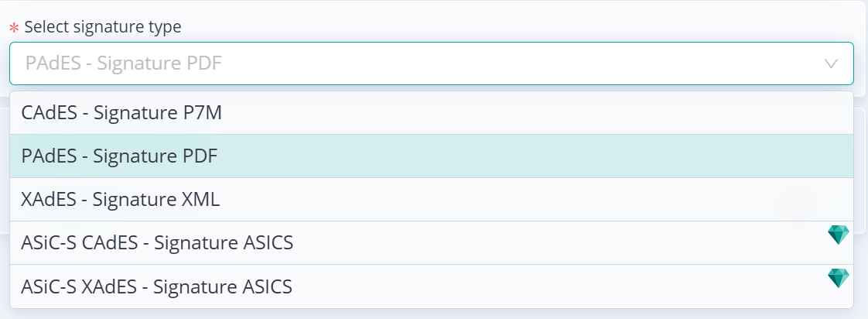This screenshot has width=868, height=319.
Task: Click the premium diamond icon beside ASiC-S CAdES
Action: (838, 235)
